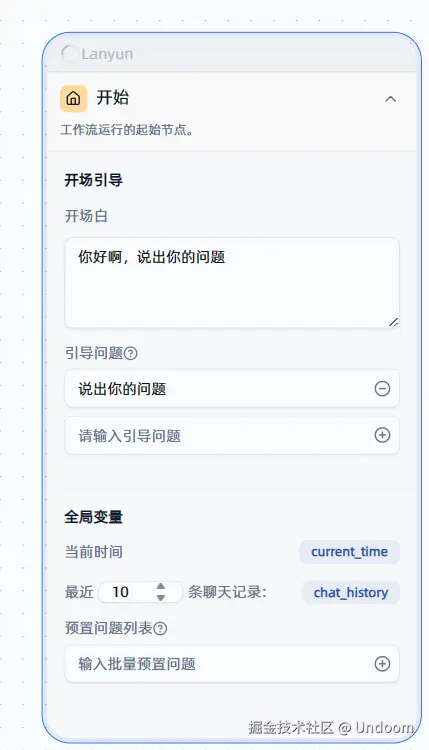Click the 请输入引导问题 input field

(x=232, y=435)
